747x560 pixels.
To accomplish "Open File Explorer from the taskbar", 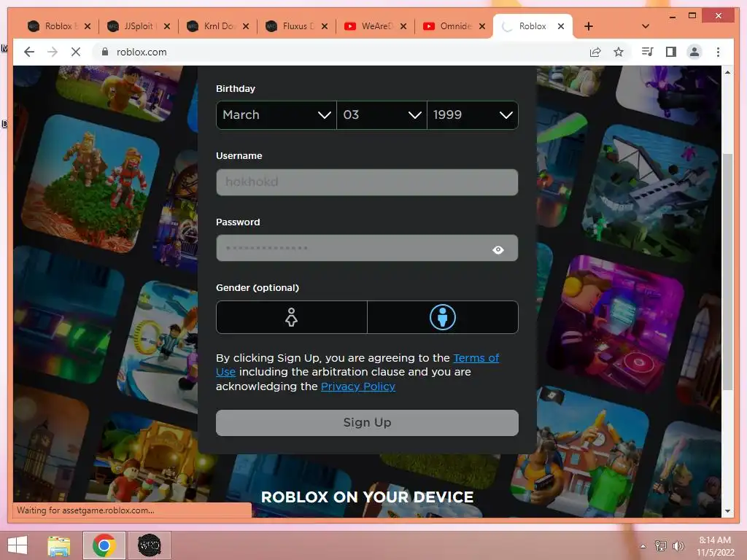I will (x=59, y=545).
